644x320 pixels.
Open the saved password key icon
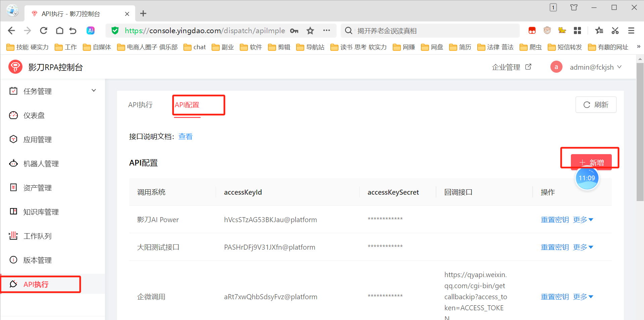(294, 31)
